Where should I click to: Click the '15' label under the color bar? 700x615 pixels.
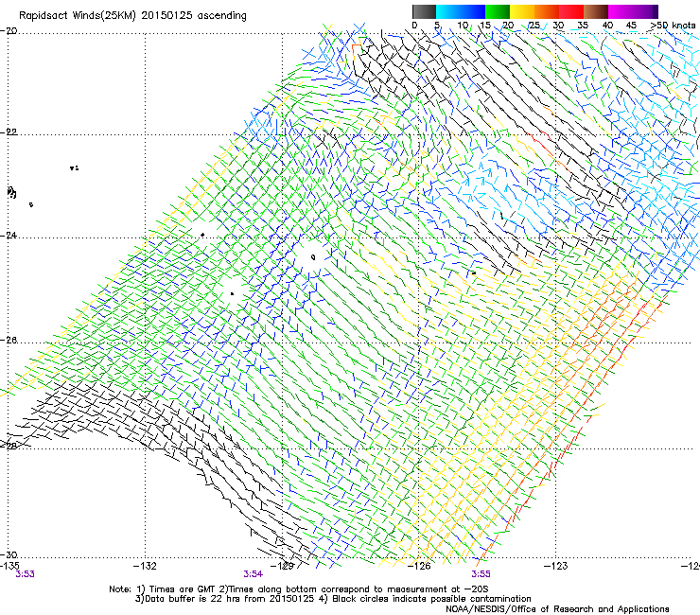485,26
